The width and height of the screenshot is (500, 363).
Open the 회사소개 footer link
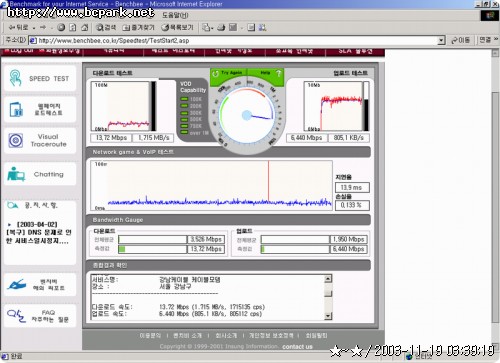click(x=226, y=335)
